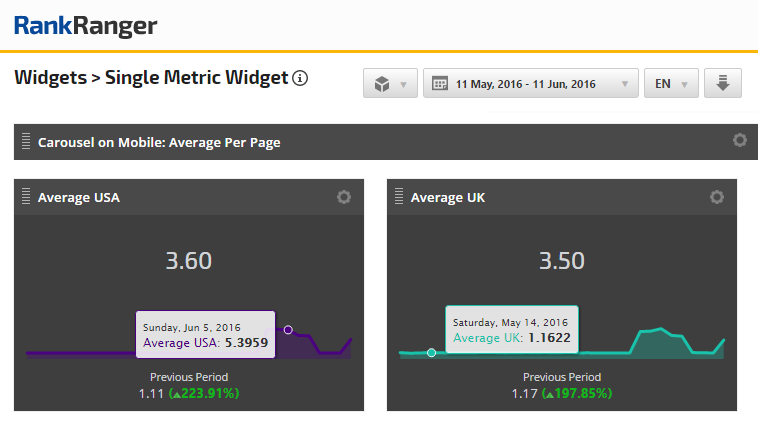Click the Average USA widget title
This screenshot has height=424, width=758.
[79, 198]
